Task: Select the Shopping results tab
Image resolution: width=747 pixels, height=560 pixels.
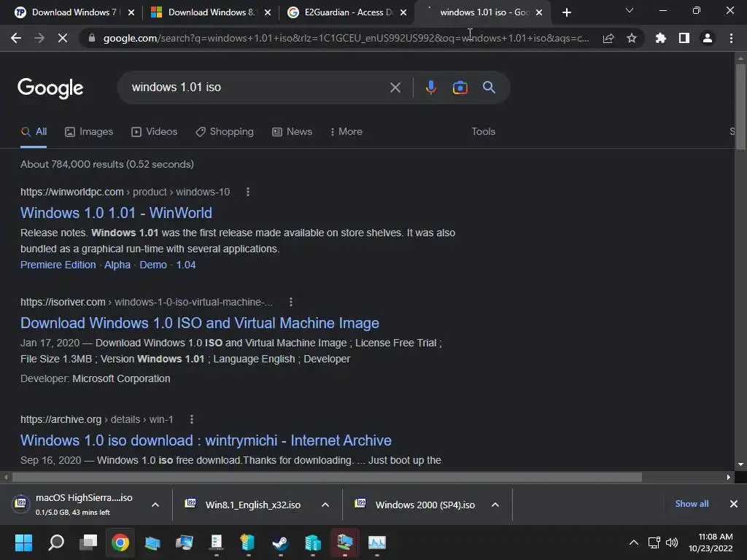Action: click(225, 132)
